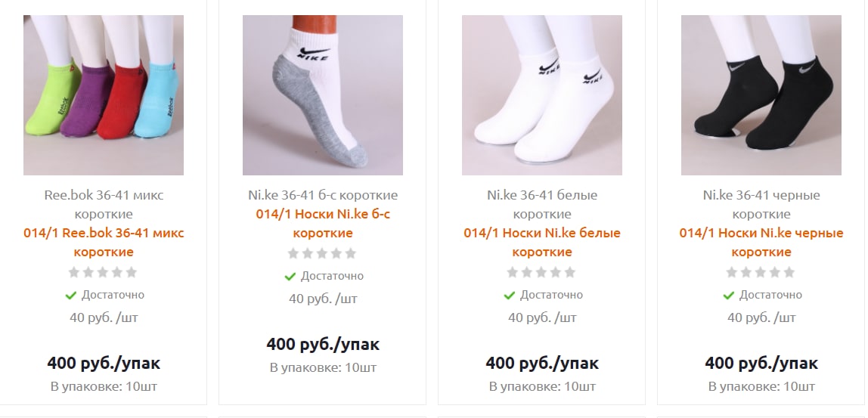Viewport: 868px width, 418px height.
Task: Rate black Ni.ke socks one star
Action: (x=732, y=272)
